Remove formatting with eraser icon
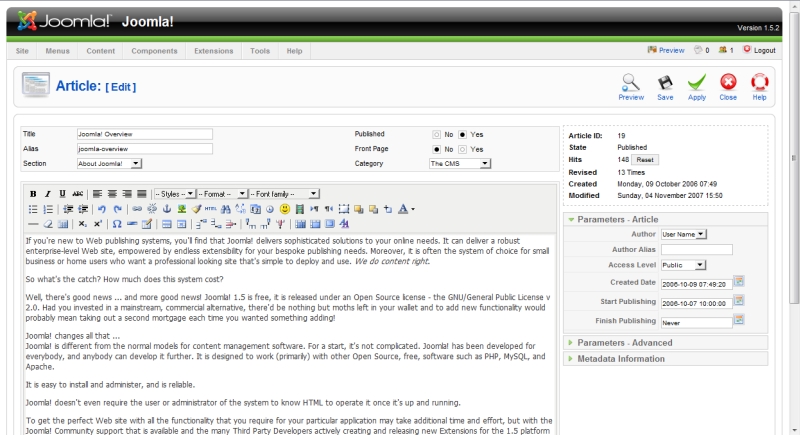The image size is (800, 435). point(48,224)
